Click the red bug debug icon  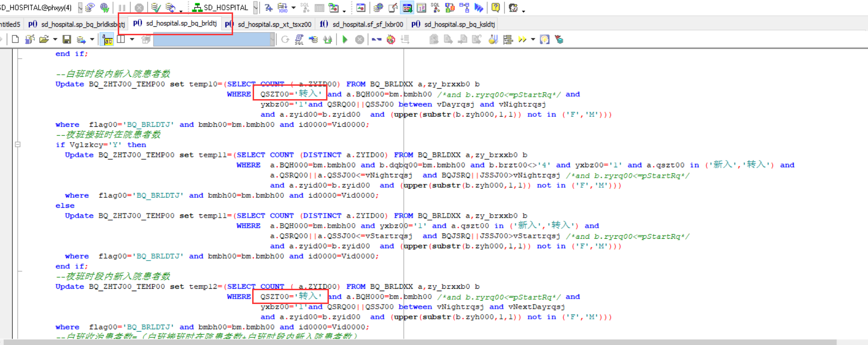click(x=391, y=40)
